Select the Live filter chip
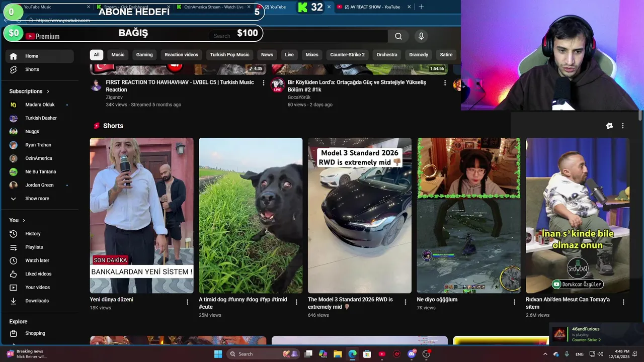The height and width of the screenshot is (362, 644). [289, 55]
